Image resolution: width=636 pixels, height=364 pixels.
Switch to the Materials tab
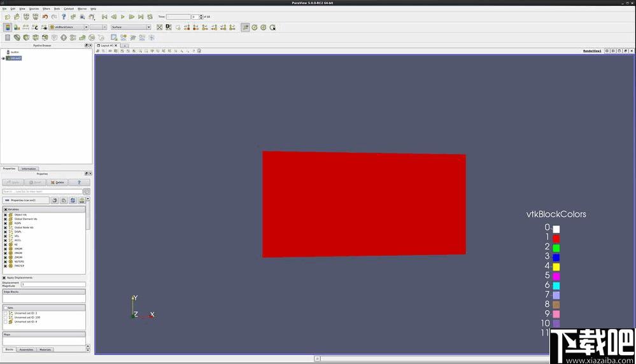pyautogui.click(x=45, y=349)
